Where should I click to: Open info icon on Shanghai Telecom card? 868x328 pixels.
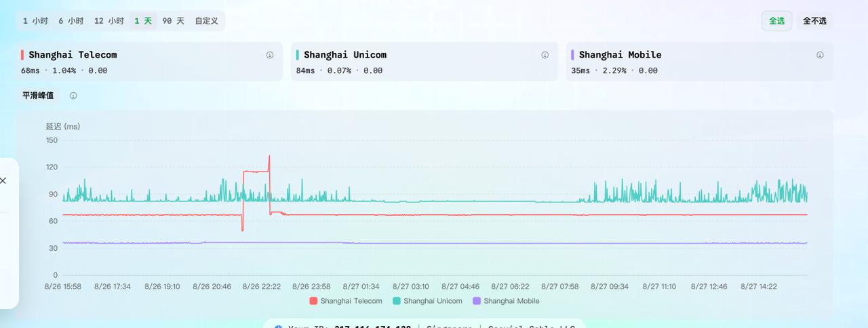tap(270, 55)
